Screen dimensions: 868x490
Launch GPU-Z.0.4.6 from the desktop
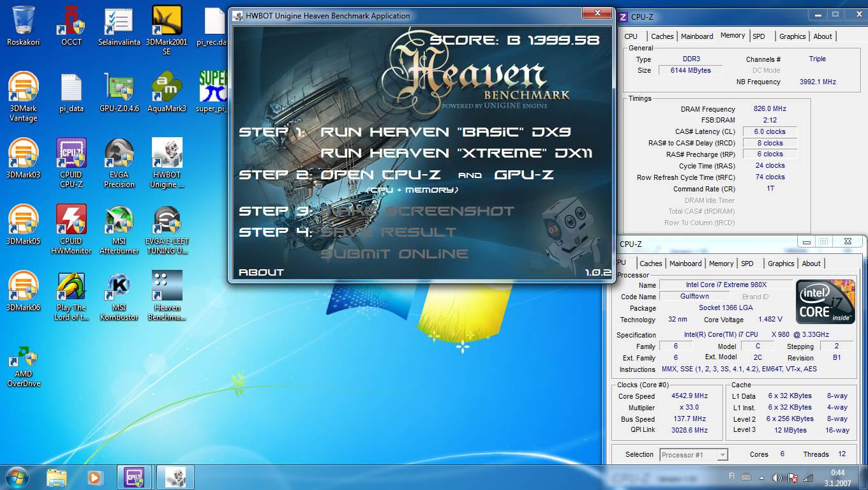119,92
